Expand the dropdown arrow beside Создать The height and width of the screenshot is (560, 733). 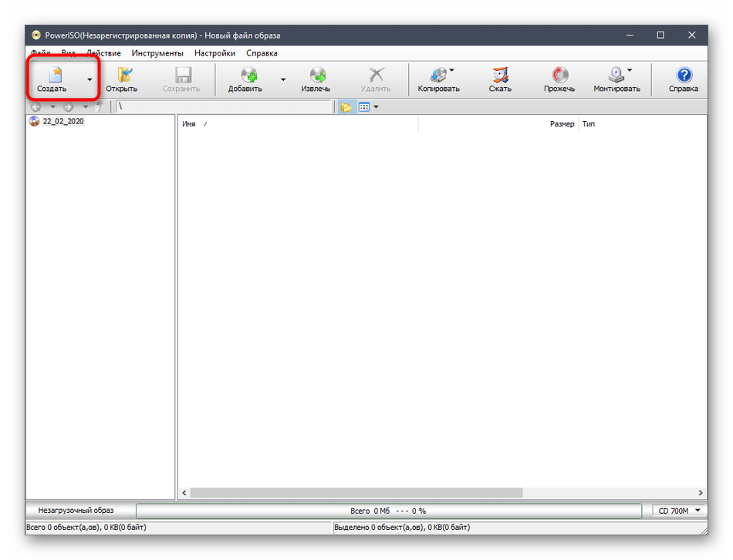tap(90, 79)
